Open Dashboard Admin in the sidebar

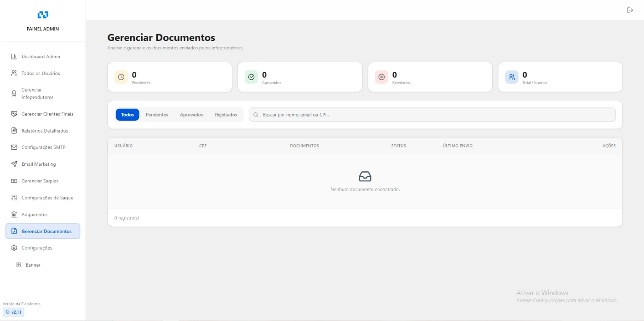point(40,57)
